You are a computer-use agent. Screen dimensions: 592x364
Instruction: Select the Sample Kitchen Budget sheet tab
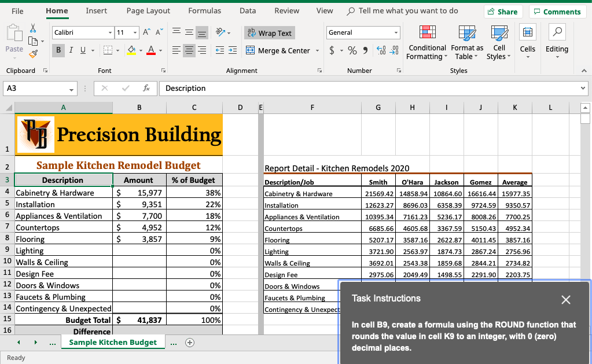(113, 342)
